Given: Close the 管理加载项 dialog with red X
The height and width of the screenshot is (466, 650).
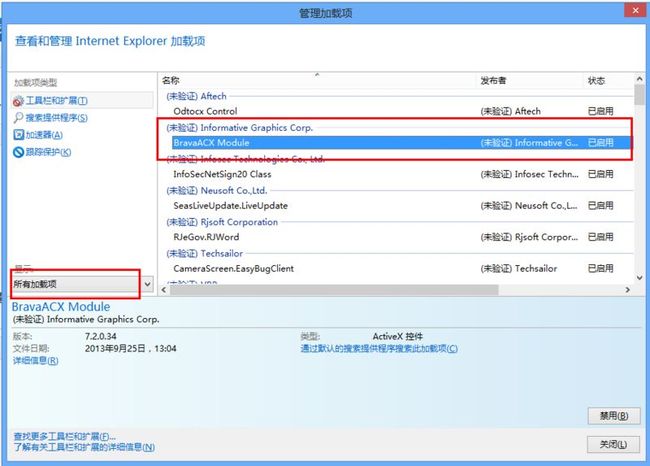Looking at the screenshot, I should 635,10.
